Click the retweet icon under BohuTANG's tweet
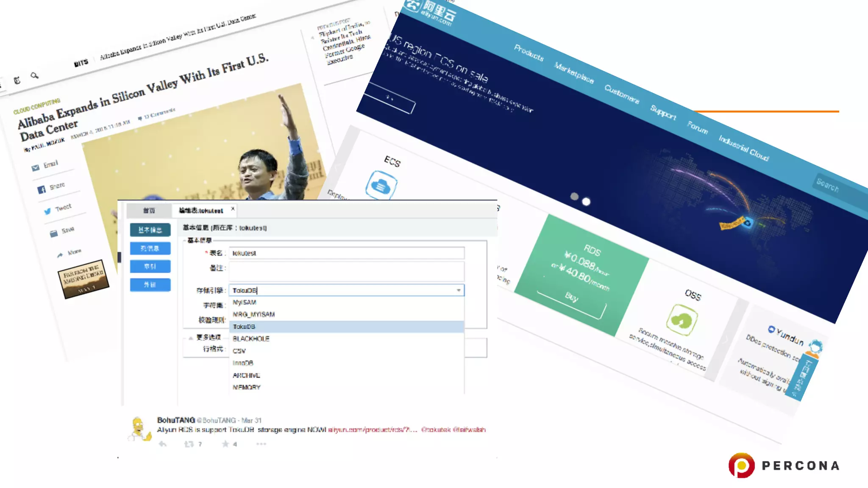The height and width of the screenshot is (488, 868). [189, 444]
